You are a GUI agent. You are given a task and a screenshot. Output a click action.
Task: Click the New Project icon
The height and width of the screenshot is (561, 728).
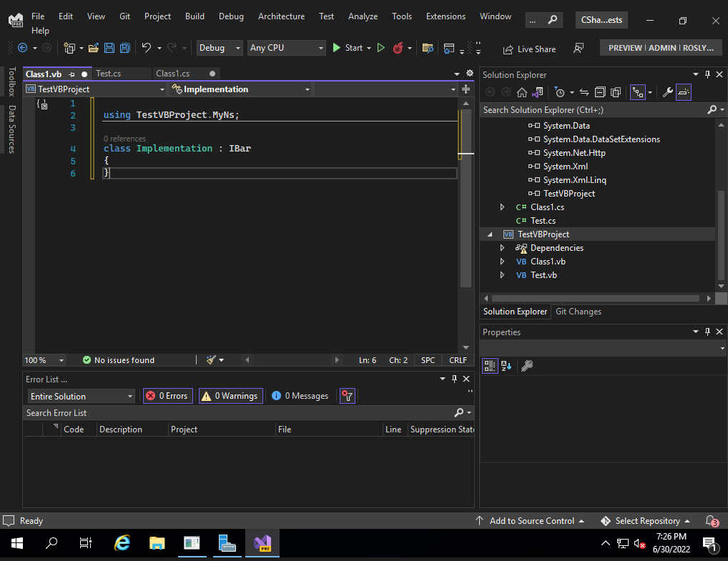tap(69, 48)
